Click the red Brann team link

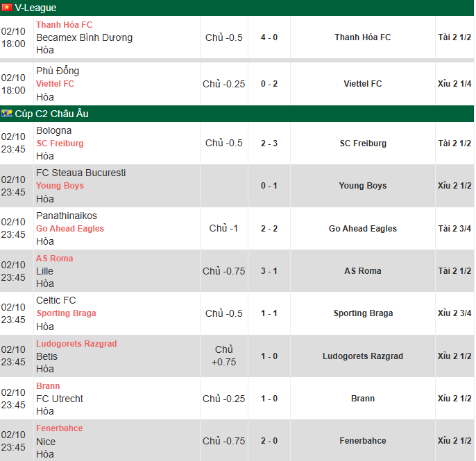(48, 386)
